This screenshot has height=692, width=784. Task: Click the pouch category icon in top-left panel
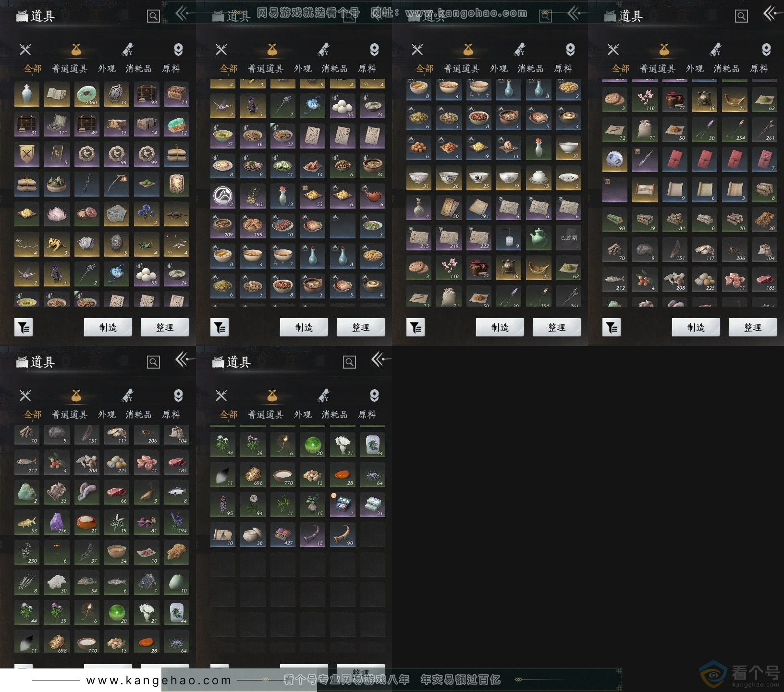(x=76, y=49)
